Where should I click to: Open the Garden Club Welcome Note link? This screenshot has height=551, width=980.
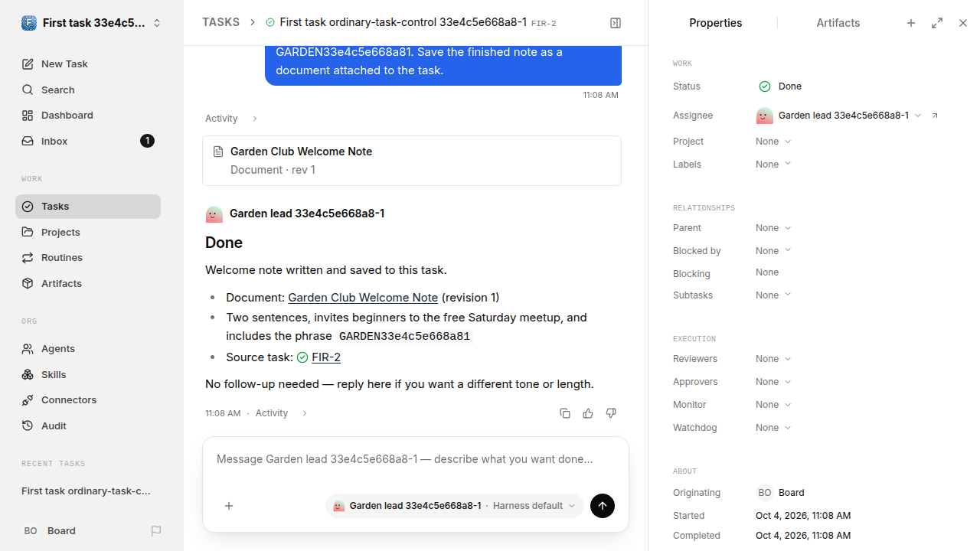(363, 298)
